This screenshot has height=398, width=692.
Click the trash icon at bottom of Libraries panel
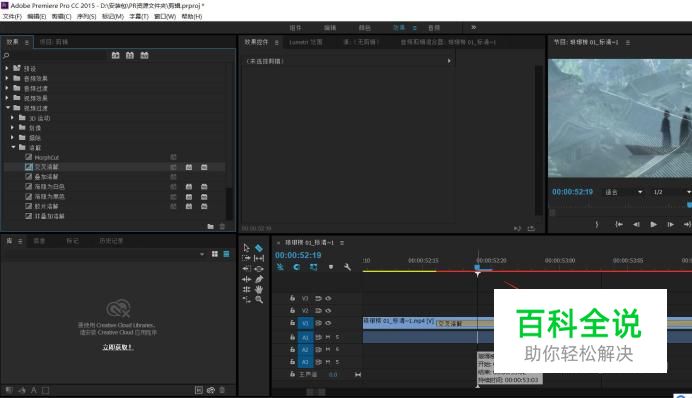coord(222,390)
